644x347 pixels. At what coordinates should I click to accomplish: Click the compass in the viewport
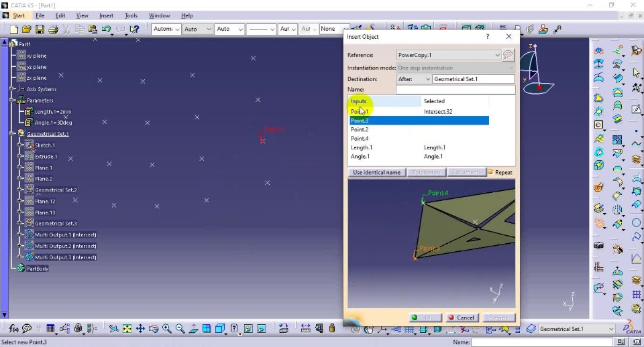pyautogui.click(x=537, y=70)
